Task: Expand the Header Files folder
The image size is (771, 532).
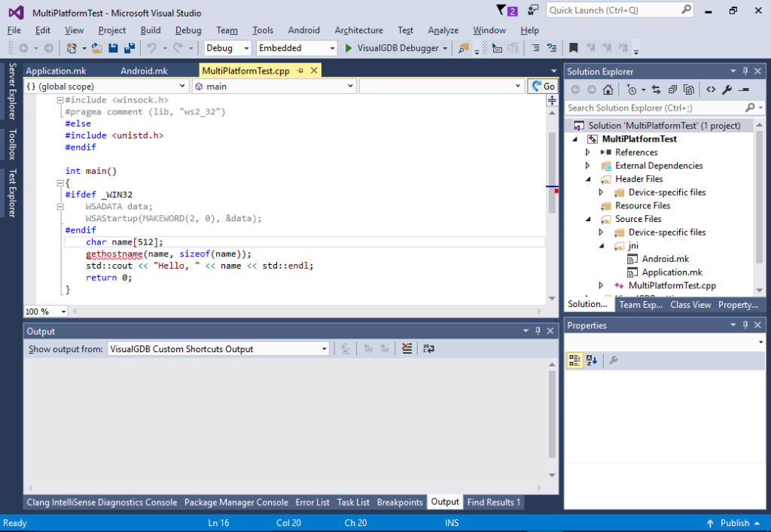Action: [x=589, y=179]
